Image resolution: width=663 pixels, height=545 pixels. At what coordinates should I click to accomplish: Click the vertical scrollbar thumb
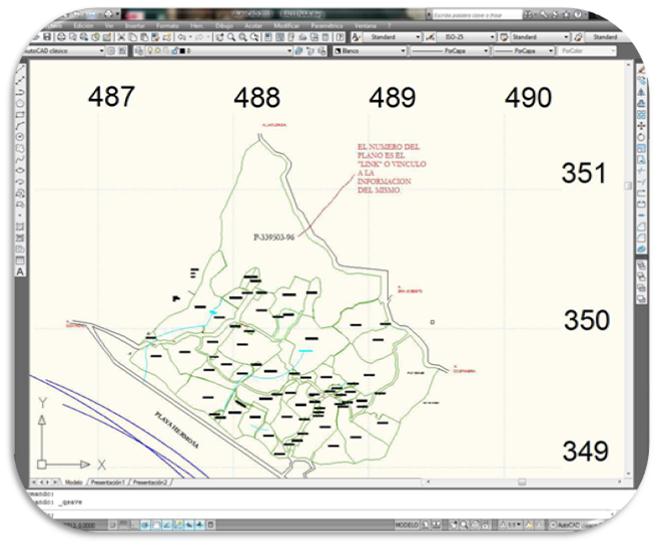click(628, 186)
